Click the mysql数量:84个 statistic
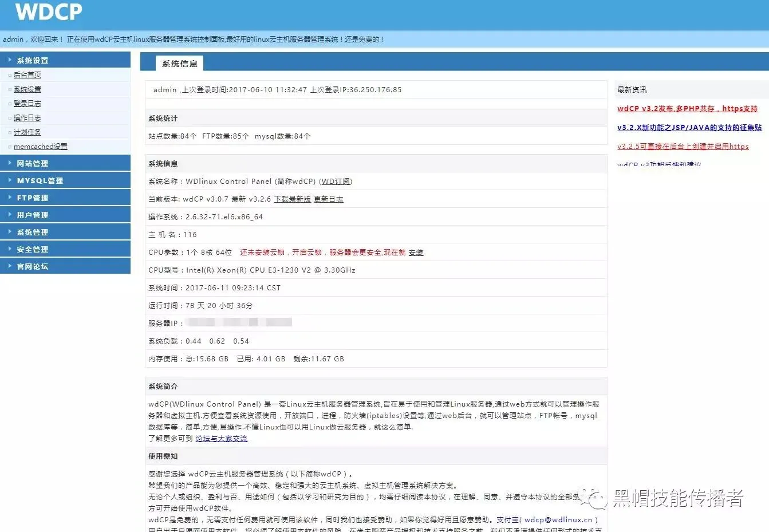This screenshot has width=769, height=532. tap(283, 136)
